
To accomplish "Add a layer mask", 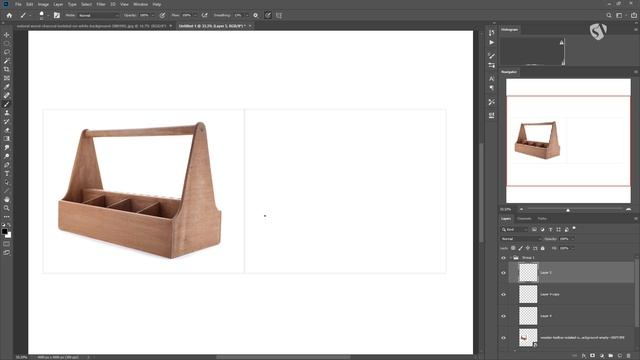I will pos(593,356).
